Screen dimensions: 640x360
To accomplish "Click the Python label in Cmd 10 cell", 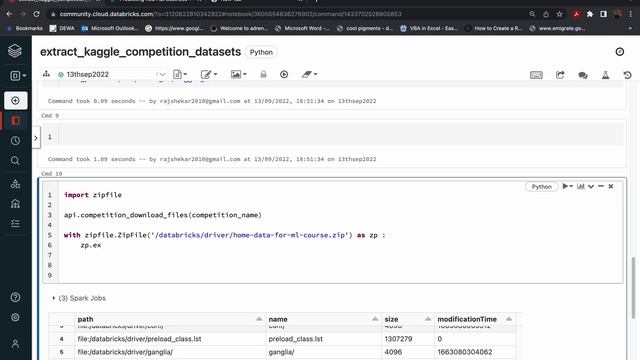I will click(x=542, y=187).
